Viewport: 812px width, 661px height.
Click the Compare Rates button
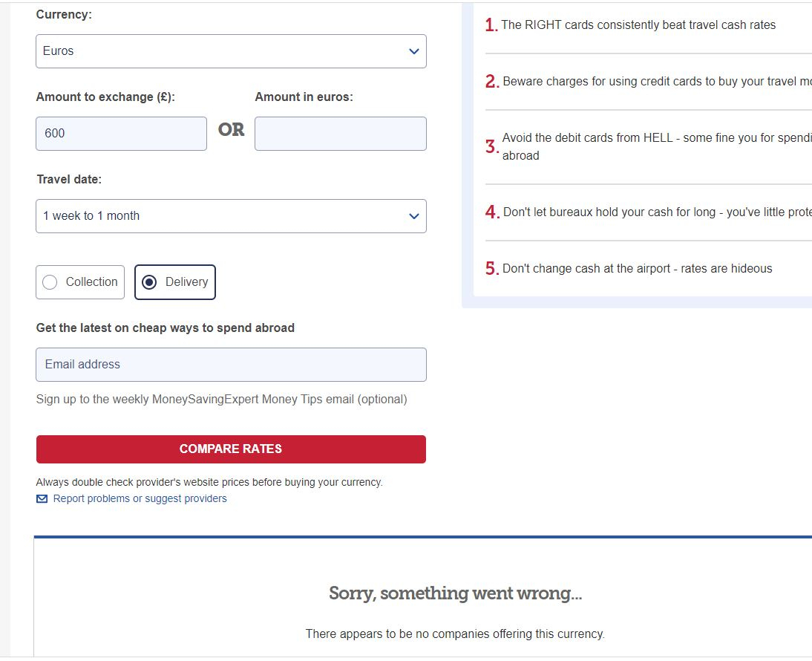tap(231, 449)
